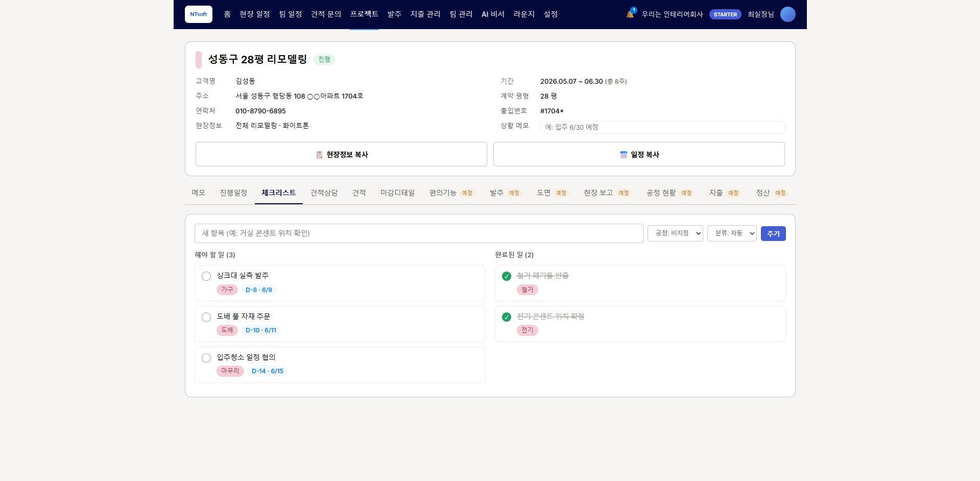Click the 진행 status badge
Screen dimensions: 980x481
324,60
